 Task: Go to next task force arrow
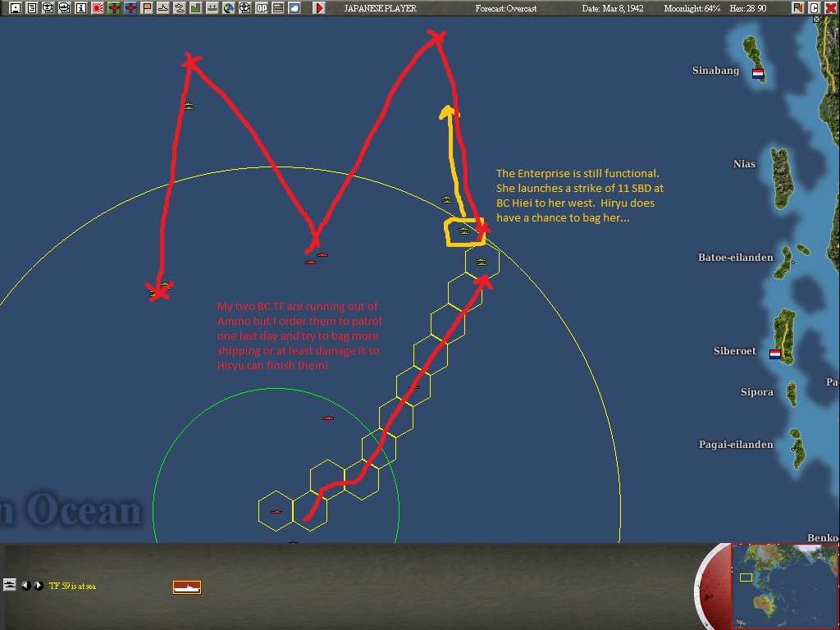(x=39, y=586)
